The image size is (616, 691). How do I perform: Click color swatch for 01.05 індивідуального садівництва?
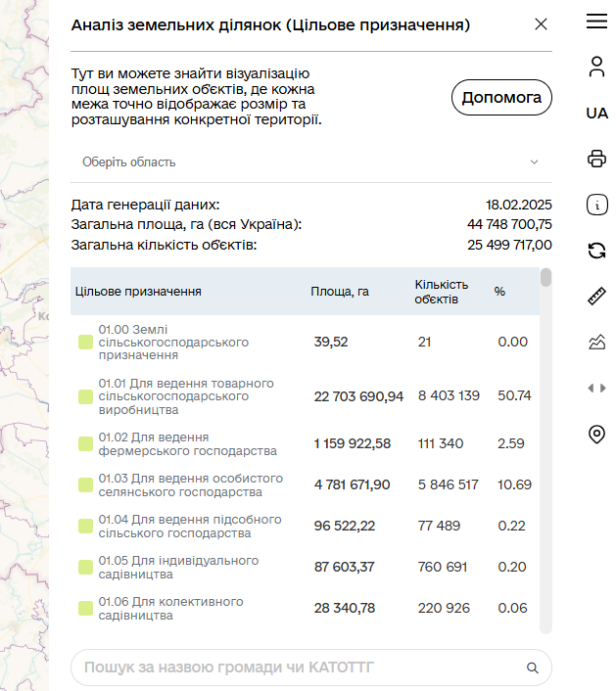85,567
